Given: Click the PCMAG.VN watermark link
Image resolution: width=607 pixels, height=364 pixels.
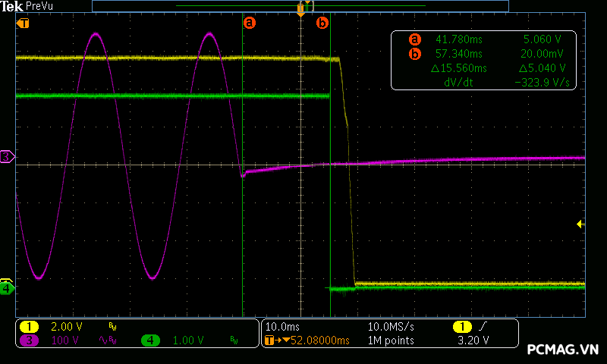Looking at the screenshot, I should click(563, 350).
